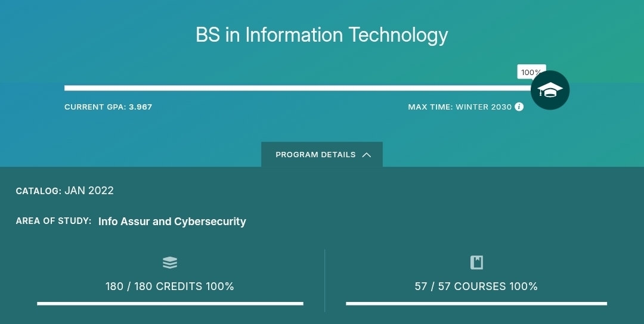Click the info icon beside Max Time

click(519, 107)
